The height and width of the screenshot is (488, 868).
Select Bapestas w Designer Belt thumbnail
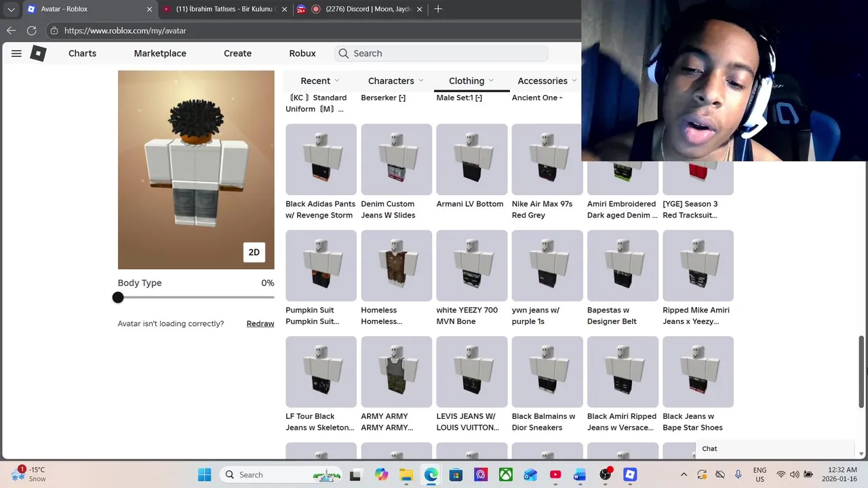623,266
